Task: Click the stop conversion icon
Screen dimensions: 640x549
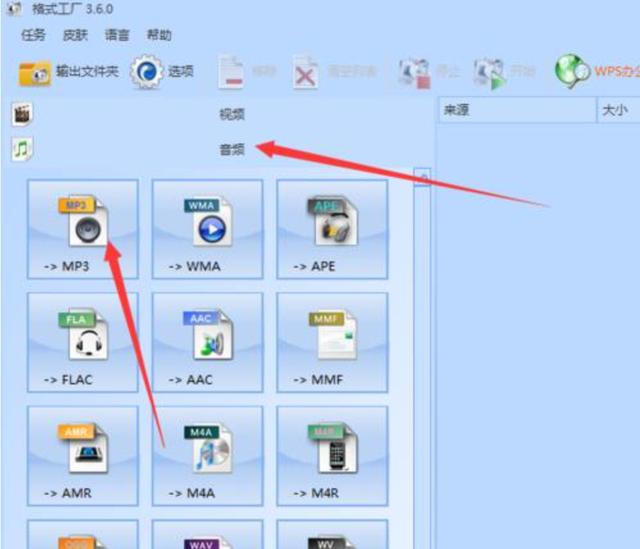Action: click(414, 74)
